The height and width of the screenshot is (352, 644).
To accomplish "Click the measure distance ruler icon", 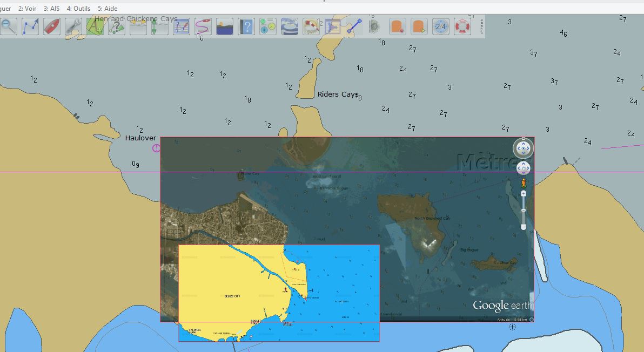I will 354,26.
